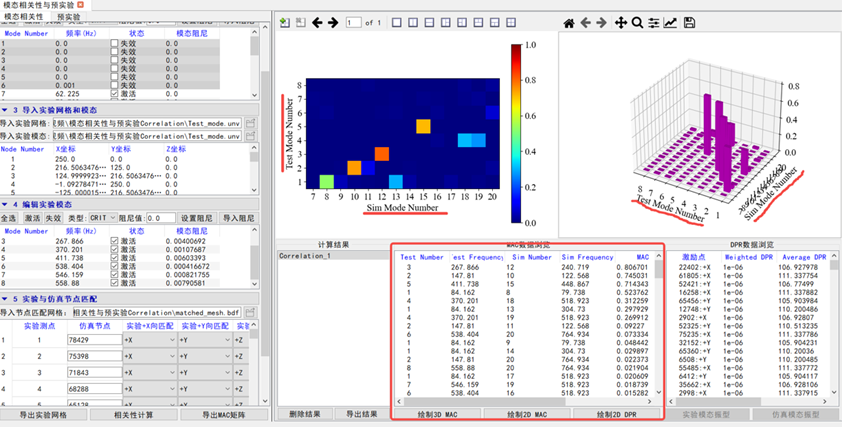The width and height of the screenshot is (842, 427).
Task: Click the add figure page icon
Action: (x=285, y=23)
